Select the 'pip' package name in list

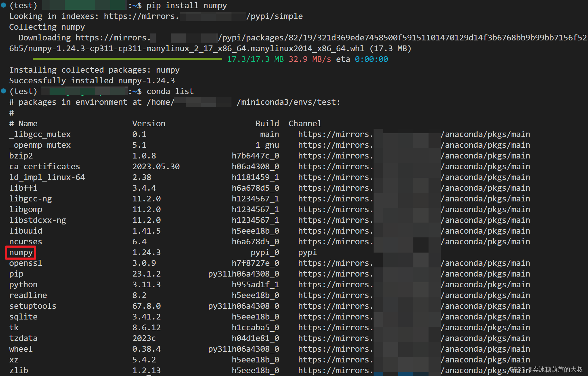(x=16, y=274)
